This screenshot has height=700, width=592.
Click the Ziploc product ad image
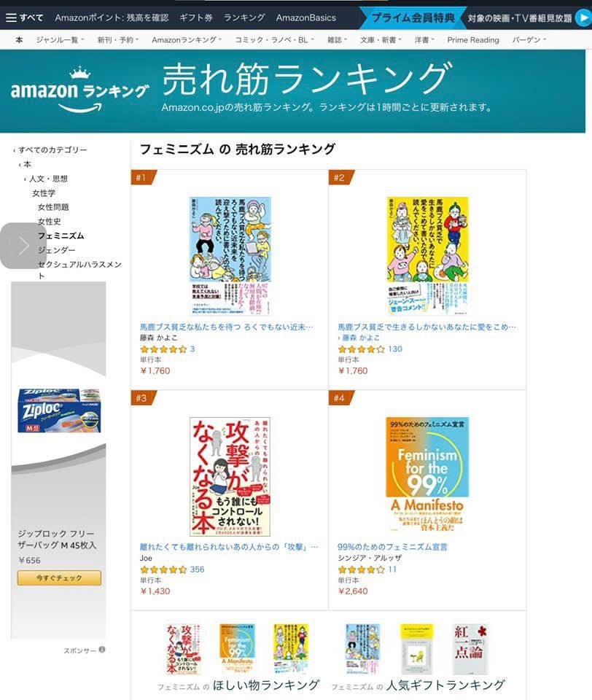(59, 411)
